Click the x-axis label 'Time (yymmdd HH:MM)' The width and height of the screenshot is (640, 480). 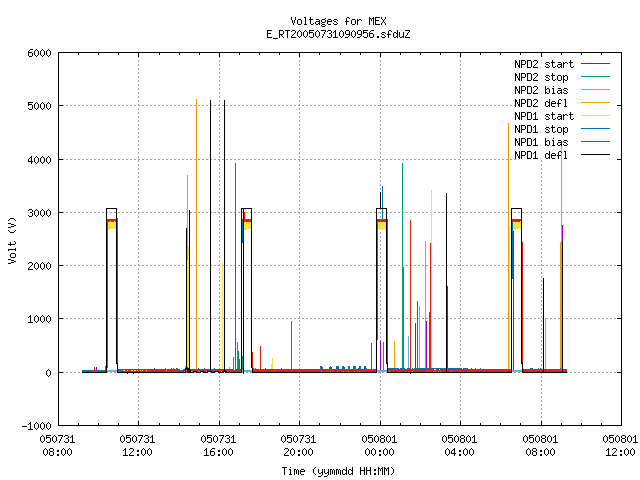[338, 471]
